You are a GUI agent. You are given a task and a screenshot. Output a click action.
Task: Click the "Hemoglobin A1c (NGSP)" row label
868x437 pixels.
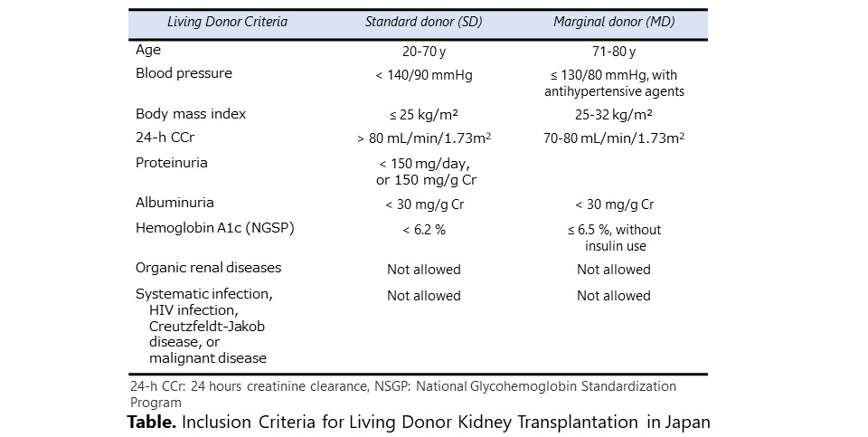214,228
